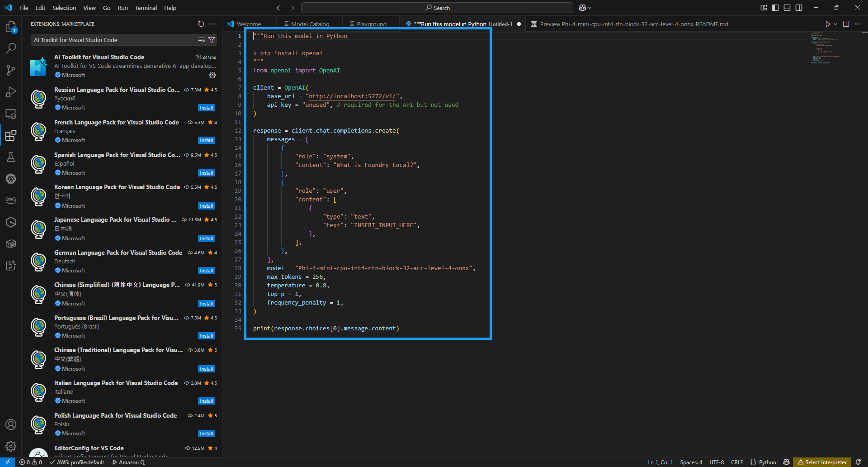Switch to the Welcome tab
This screenshot has height=467, width=868.
point(248,24)
